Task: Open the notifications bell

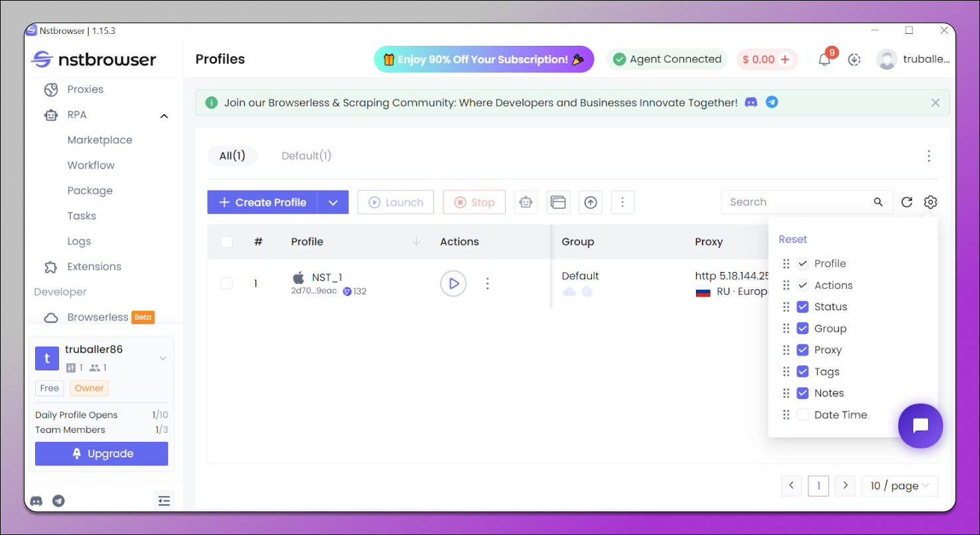Action: click(x=824, y=59)
